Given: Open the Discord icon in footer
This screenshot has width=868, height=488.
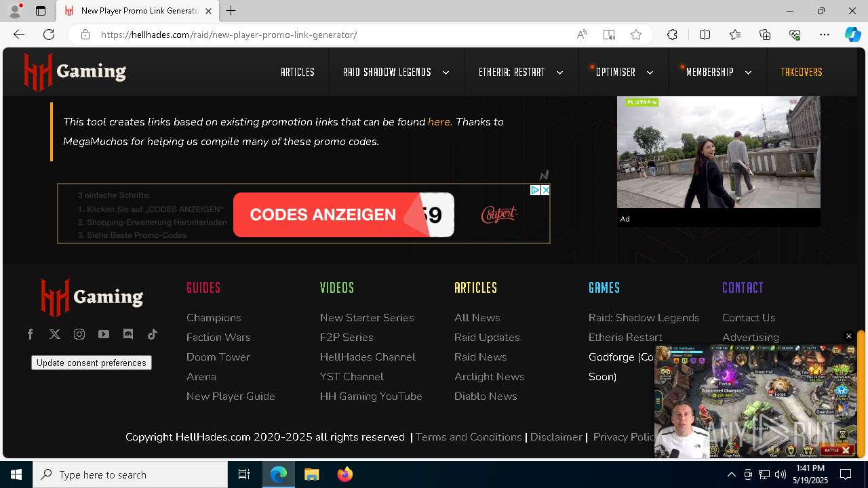Looking at the screenshot, I should coord(128,334).
